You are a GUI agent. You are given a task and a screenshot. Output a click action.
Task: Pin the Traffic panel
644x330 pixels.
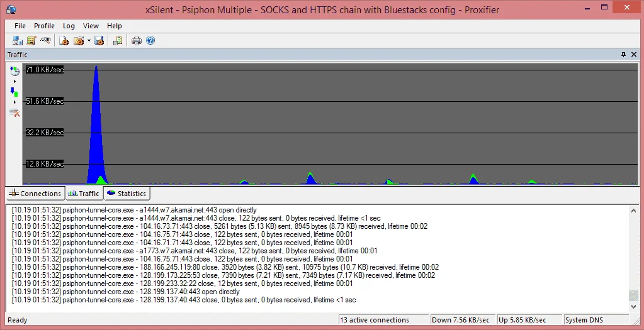point(623,55)
